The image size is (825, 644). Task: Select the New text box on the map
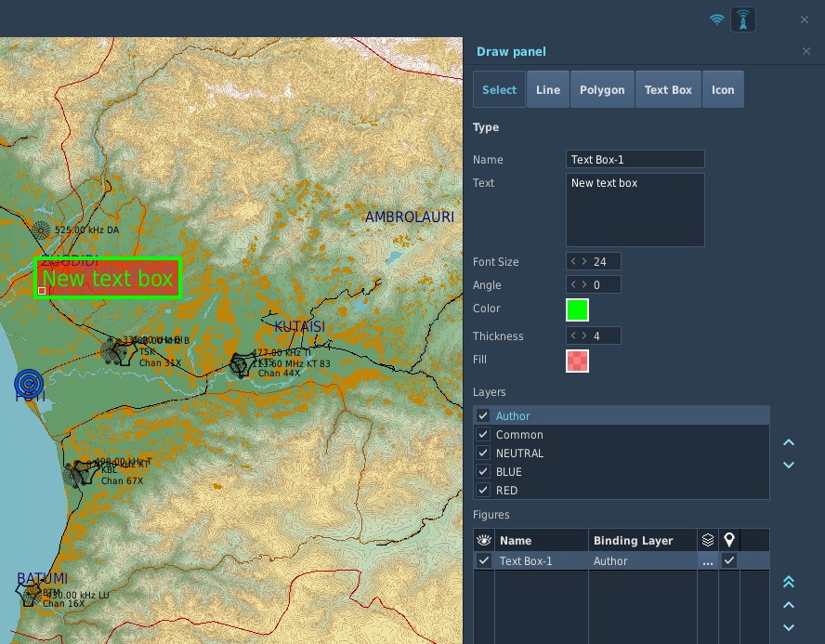tap(108, 278)
